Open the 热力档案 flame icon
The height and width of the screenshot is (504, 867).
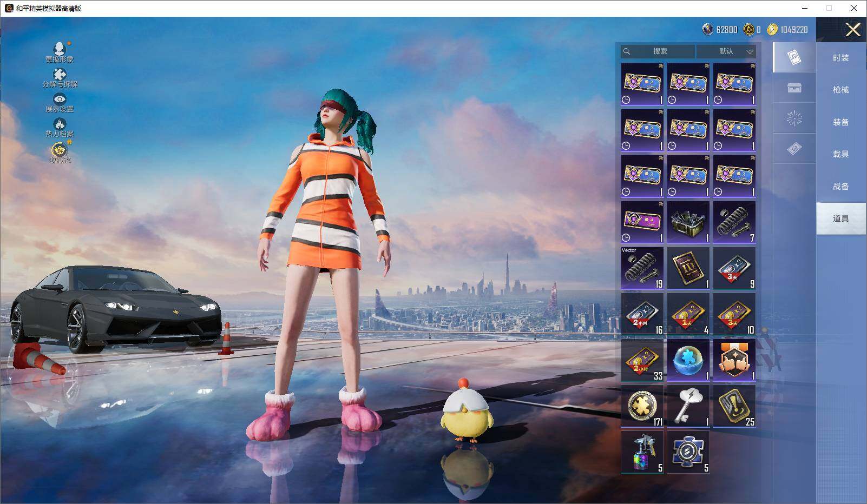click(60, 128)
